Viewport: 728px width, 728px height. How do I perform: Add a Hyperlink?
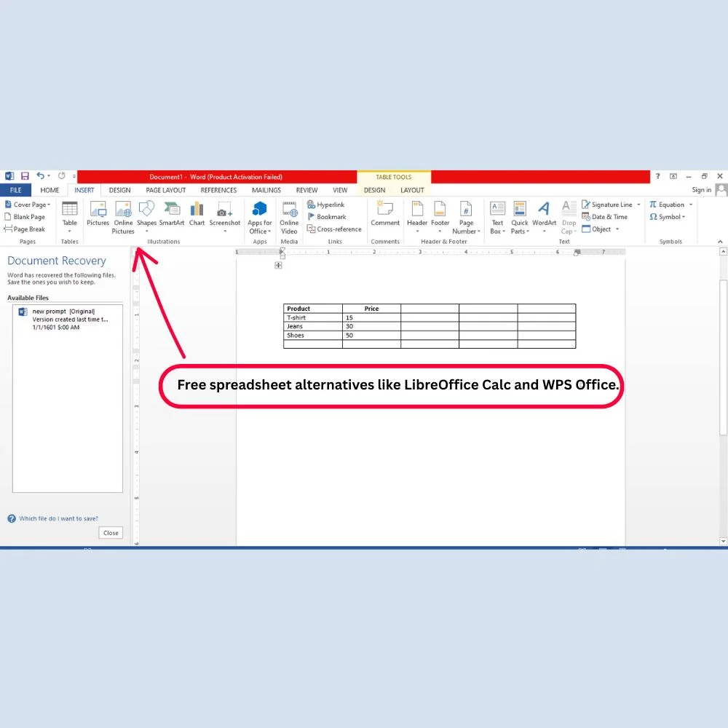click(x=325, y=205)
